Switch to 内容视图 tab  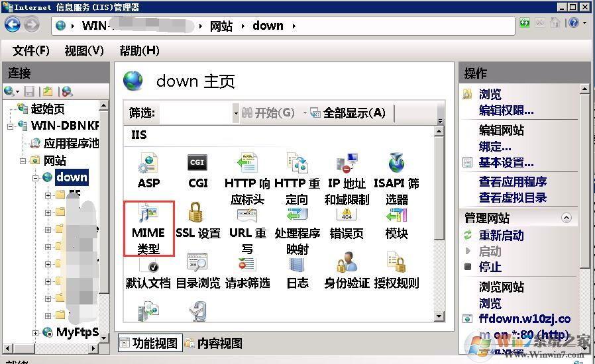[214, 343]
